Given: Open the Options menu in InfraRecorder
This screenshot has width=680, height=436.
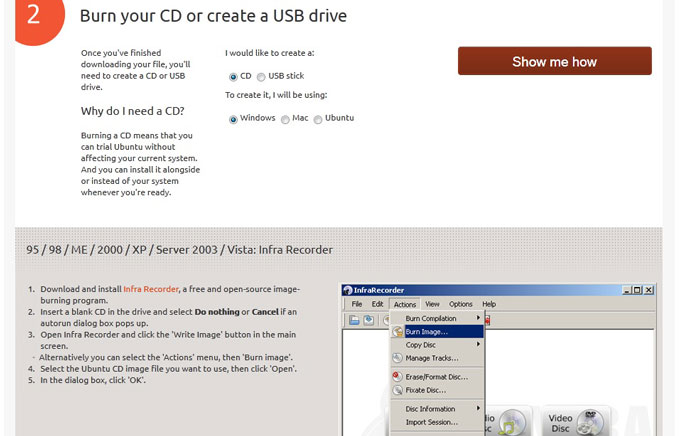Looking at the screenshot, I should tap(461, 304).
